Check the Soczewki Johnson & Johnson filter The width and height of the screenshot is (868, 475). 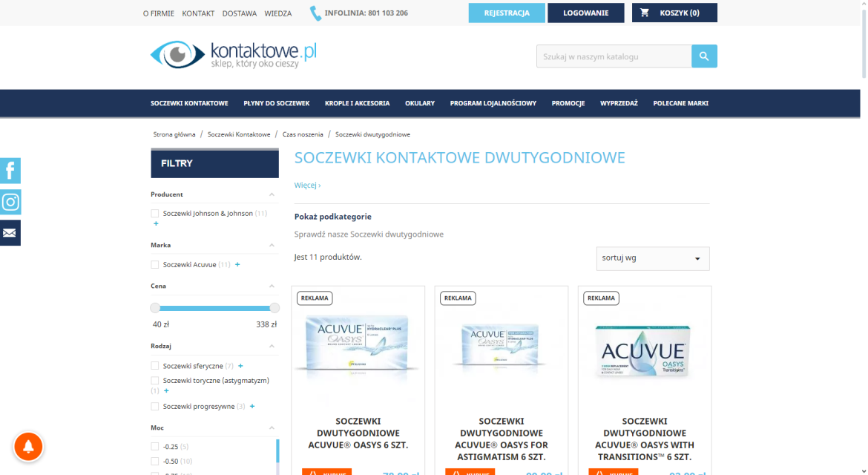point(155,213)
